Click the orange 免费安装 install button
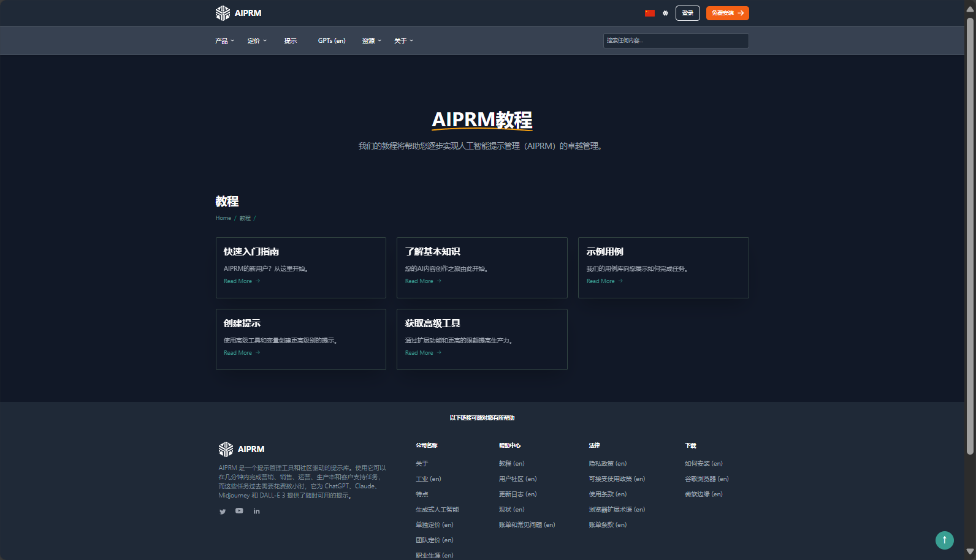 (x=727, y=13)
